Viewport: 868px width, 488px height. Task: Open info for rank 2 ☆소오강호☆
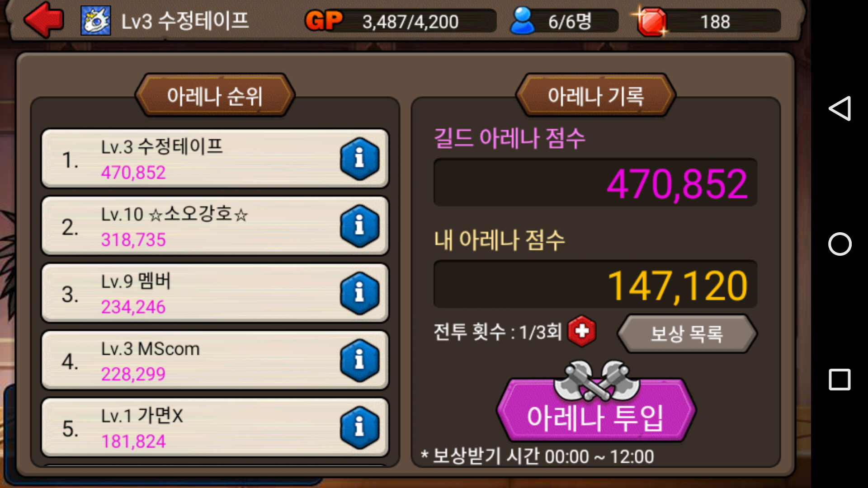pyautogui.click(x=359, y=226)
